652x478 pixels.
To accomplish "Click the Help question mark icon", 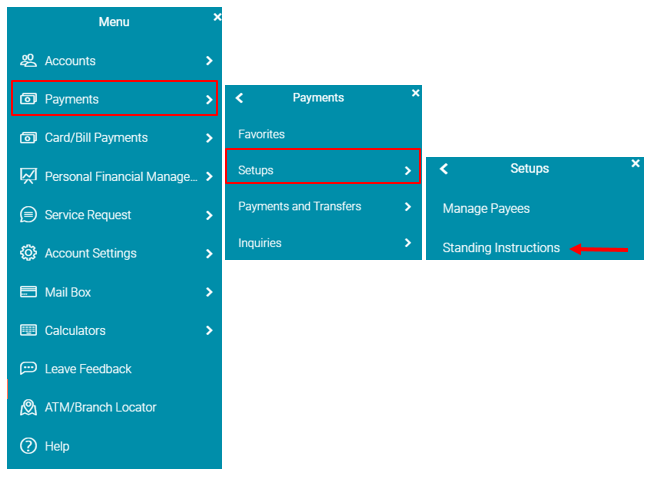I will [x=28, y=446].
